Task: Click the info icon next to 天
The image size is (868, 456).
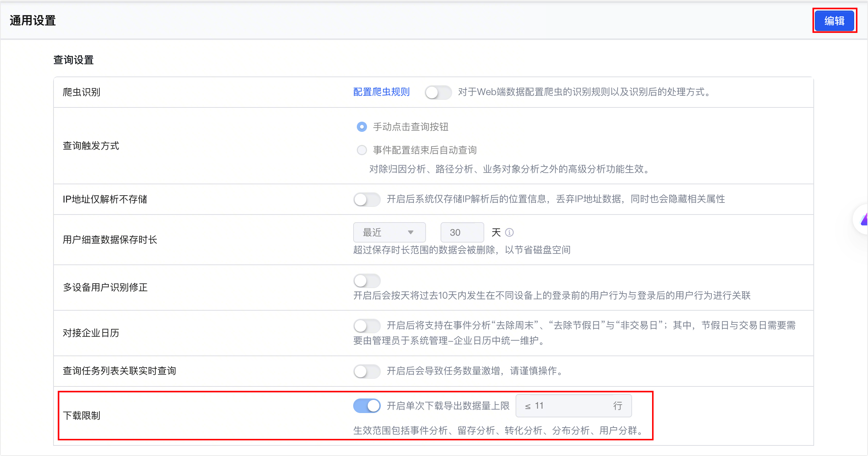Action: [x=510, y=232]
